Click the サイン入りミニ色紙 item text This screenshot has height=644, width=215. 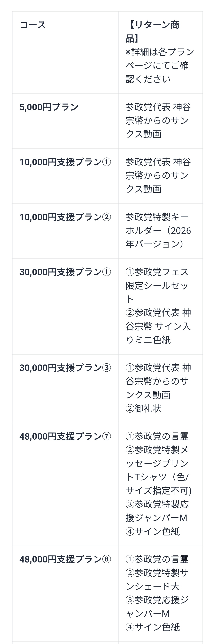point(158,326)
